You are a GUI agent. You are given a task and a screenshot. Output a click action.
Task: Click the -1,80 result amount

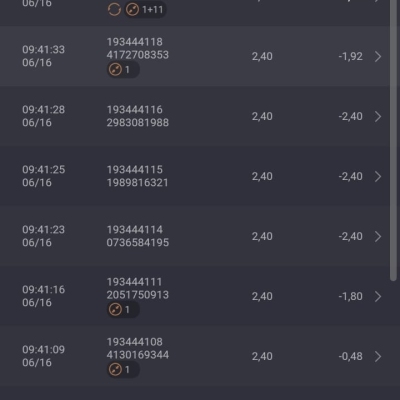[351, 296]
